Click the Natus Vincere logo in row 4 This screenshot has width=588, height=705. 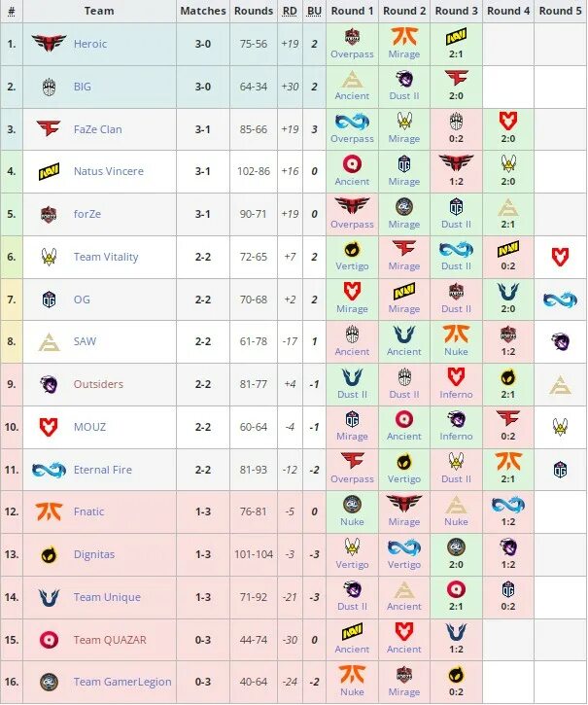click(49, 172)
